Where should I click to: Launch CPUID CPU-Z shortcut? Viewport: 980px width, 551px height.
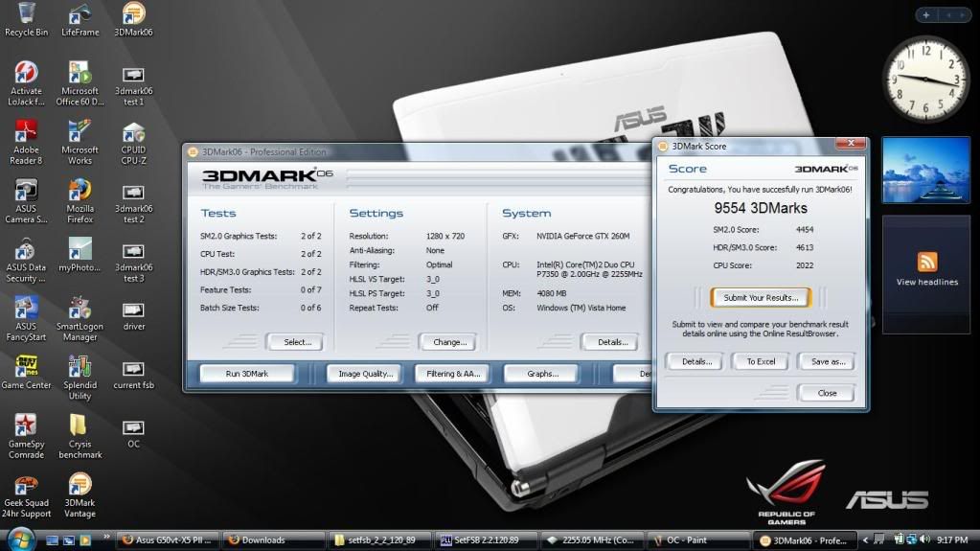[133, 143]
